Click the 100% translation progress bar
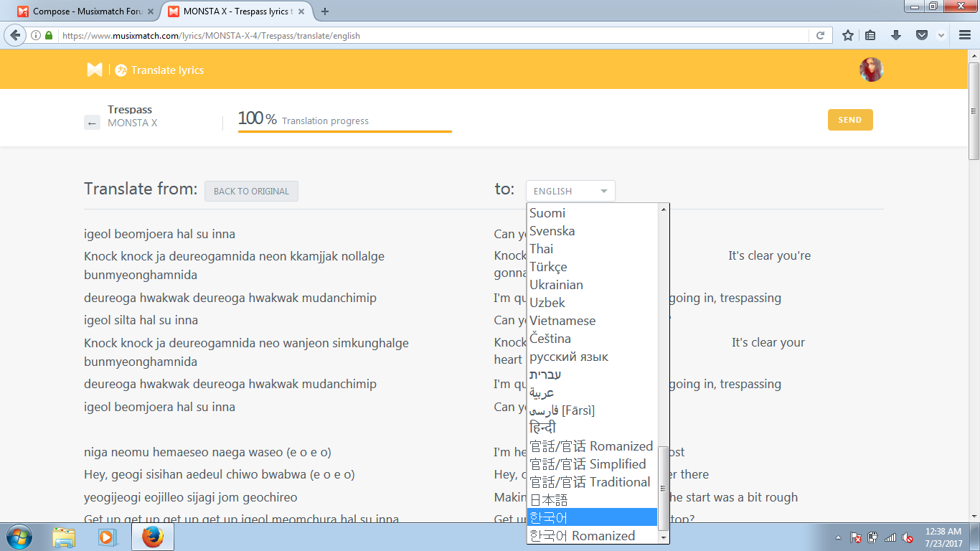Viewport: 980px width, 551px height. (344, 131)
